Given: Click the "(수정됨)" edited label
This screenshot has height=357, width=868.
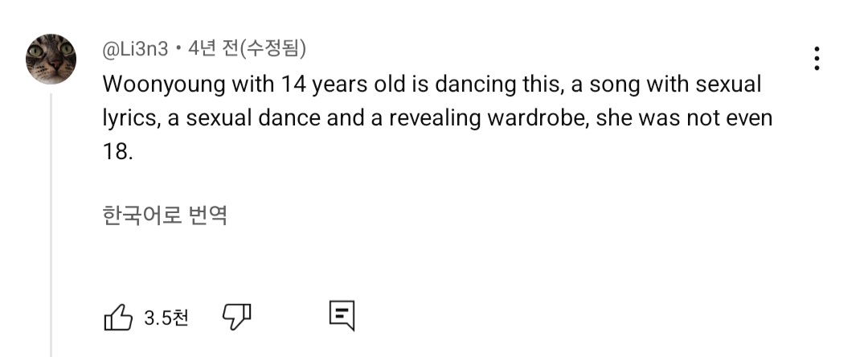Looking at the screenshot, I should coord(273,49).
